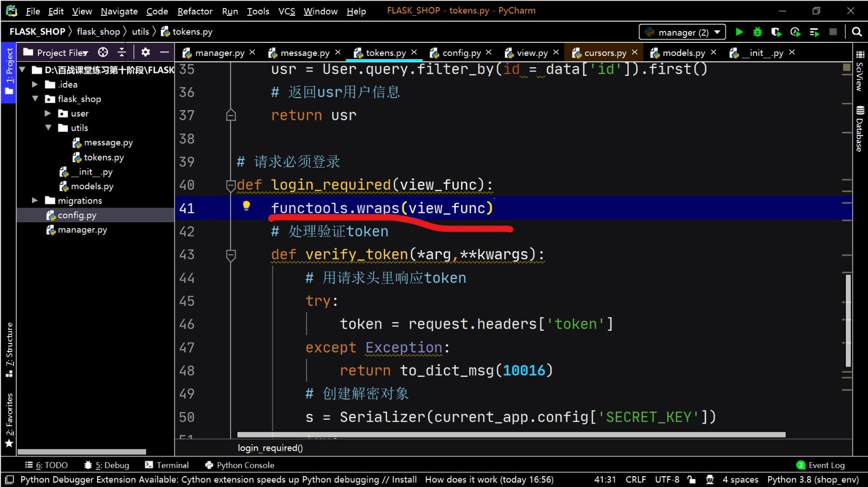Click utils in the breadcrumb path

point(140,31)
